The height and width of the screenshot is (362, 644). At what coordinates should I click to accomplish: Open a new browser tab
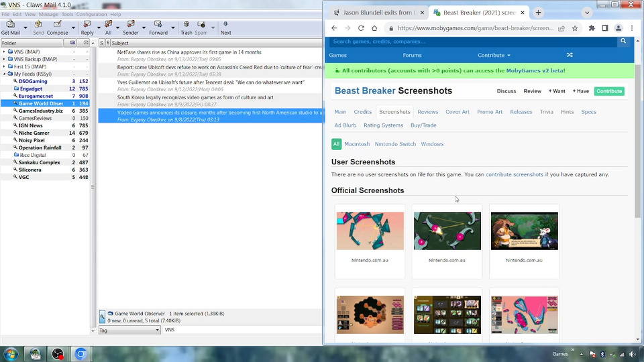click(x=538, y=13)
